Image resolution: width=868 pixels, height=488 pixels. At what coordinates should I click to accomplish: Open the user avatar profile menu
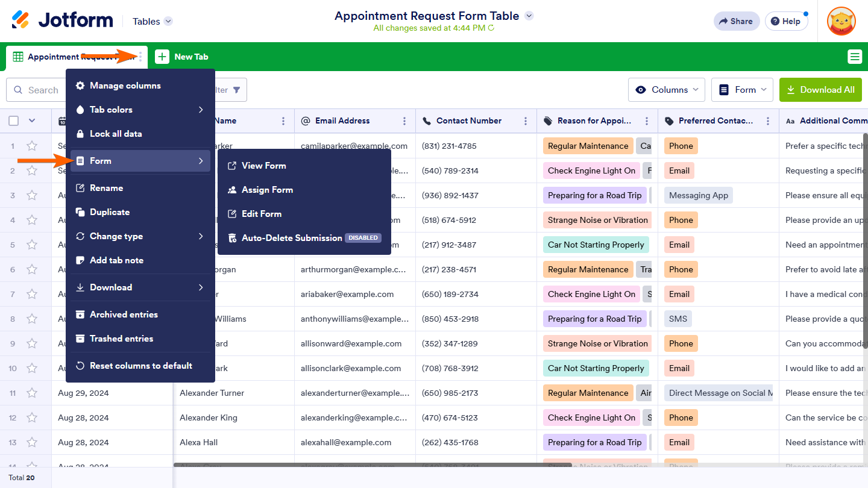(x=841, y=21)
